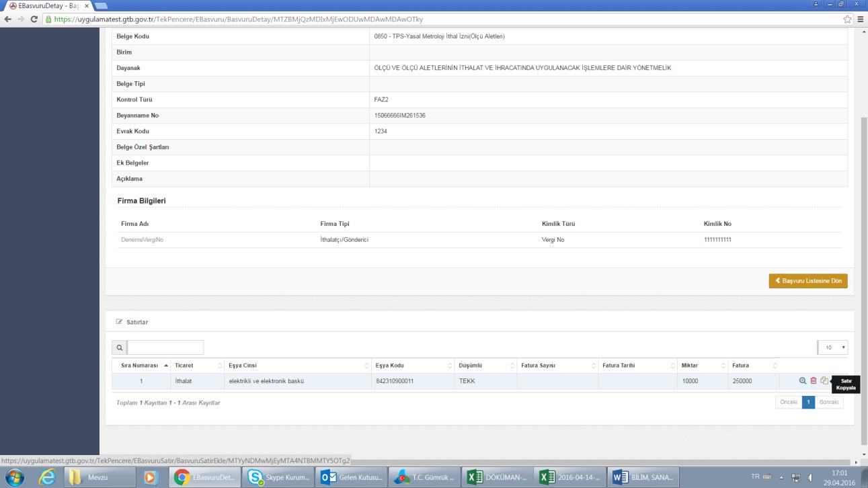The height and width of the screenshot is (488, 868).
Task: Click the Satırlar edit icon
Action: (x=120, y=322)
